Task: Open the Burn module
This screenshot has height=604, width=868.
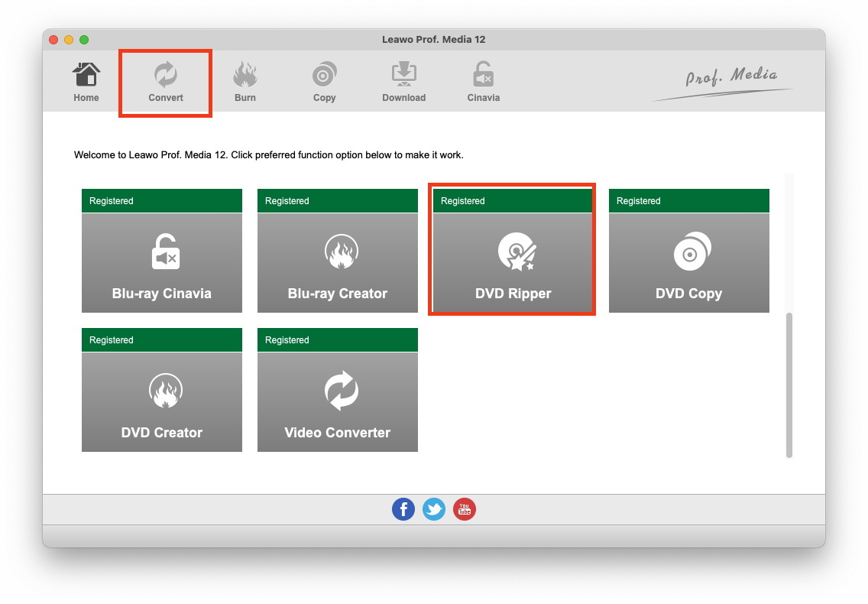Action: pyautogui.click(x=245, y=82)
